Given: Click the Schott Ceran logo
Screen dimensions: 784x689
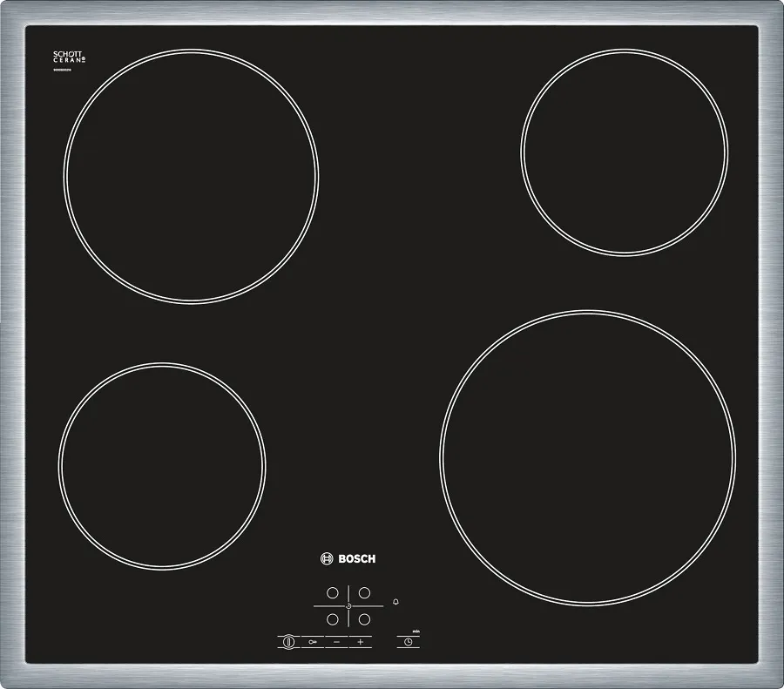Looking at the screenshot, I should [x=67, y=57].
